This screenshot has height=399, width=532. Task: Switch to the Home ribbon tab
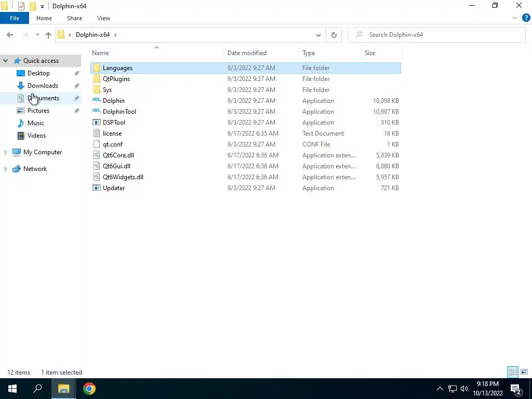44,18
